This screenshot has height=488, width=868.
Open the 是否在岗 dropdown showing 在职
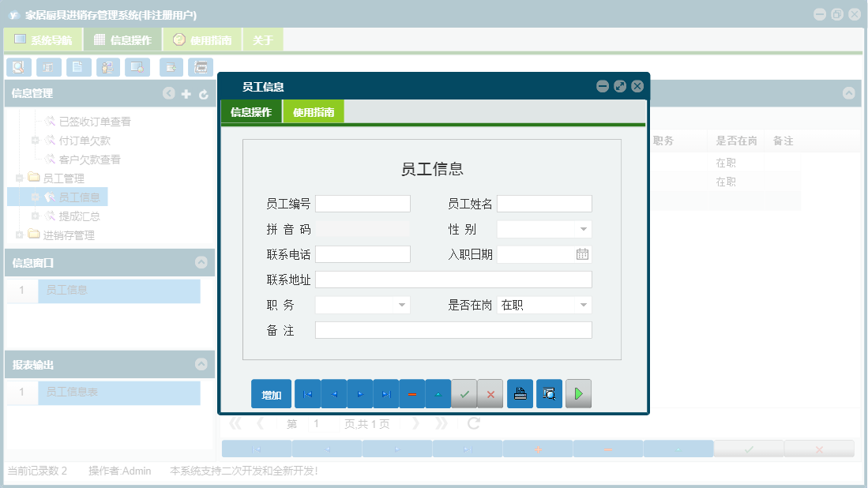[585, 304]
